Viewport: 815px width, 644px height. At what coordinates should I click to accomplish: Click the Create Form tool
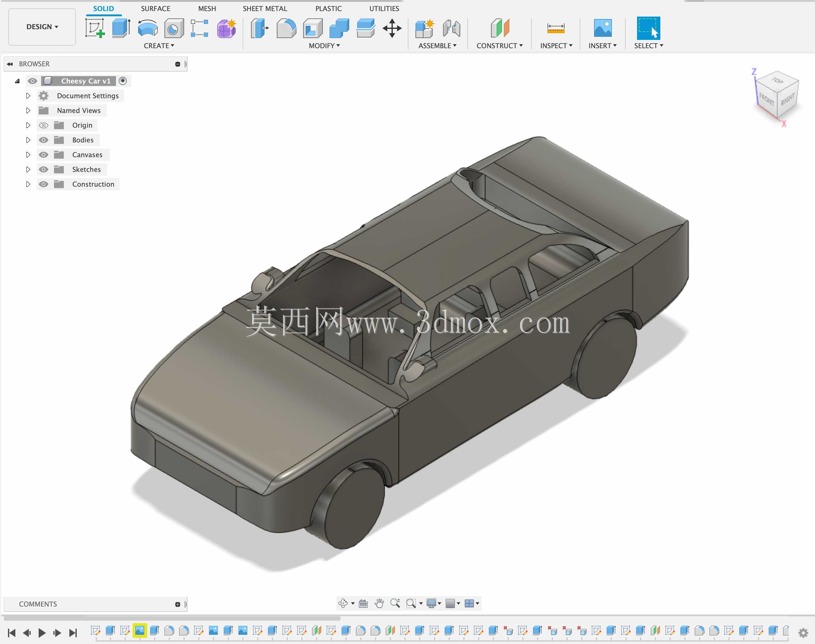[226, 28]
